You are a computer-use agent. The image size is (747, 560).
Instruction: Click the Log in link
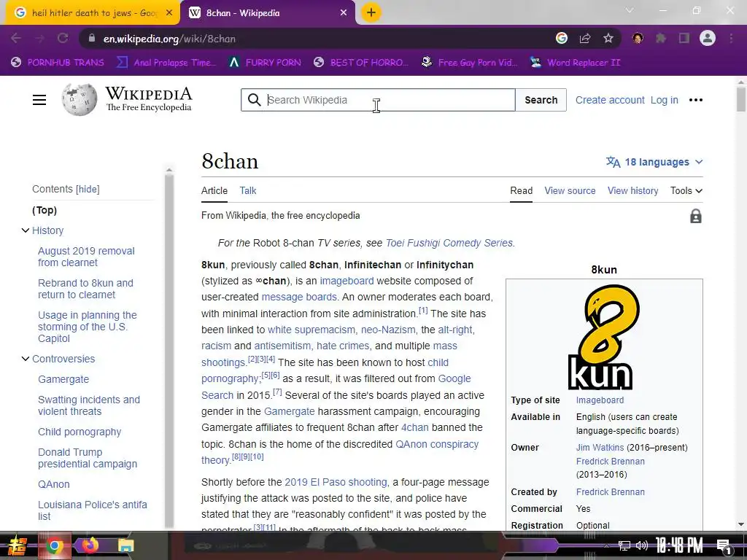(664, 100)
